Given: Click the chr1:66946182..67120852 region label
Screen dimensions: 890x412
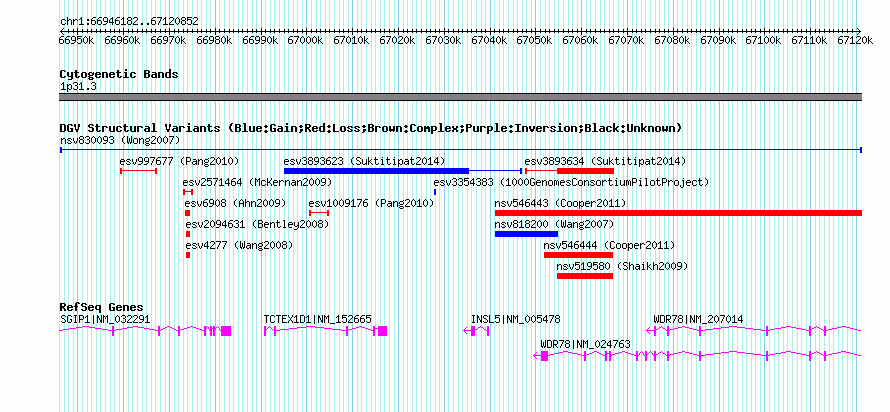Looking at the screenshot, I should (129, 22).
